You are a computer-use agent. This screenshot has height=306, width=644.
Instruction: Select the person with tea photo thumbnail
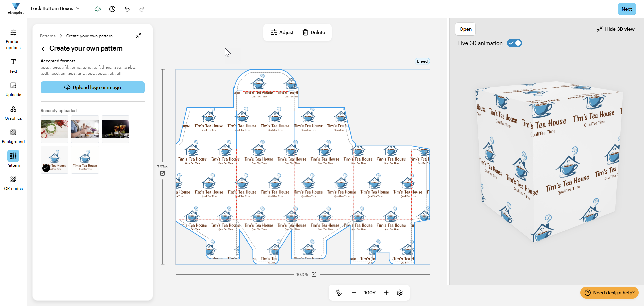85,129
